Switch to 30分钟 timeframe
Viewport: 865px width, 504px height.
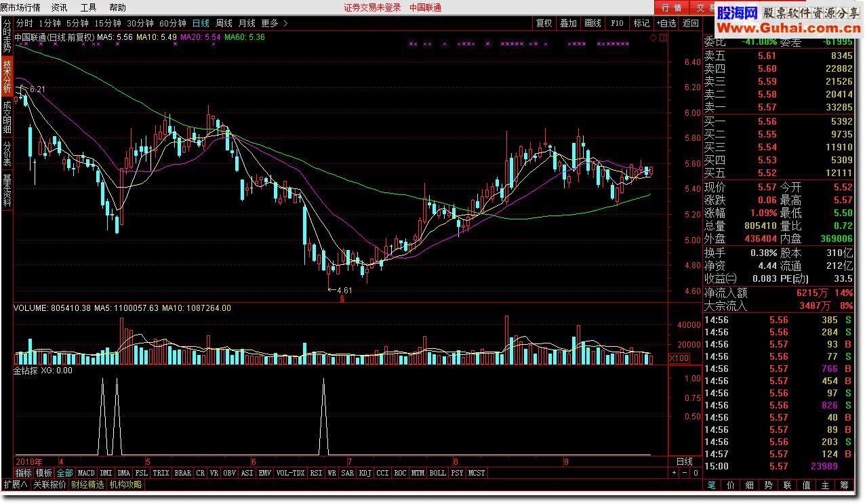(x=141, y=23)
